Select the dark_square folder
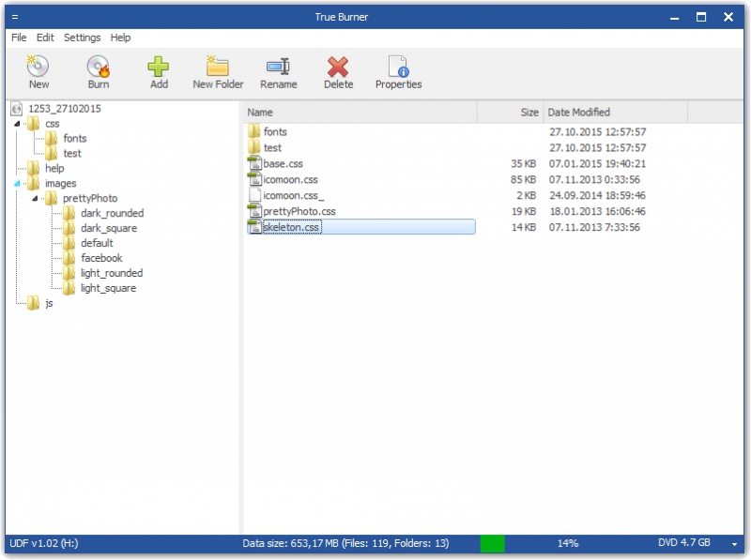 (109, 228)
